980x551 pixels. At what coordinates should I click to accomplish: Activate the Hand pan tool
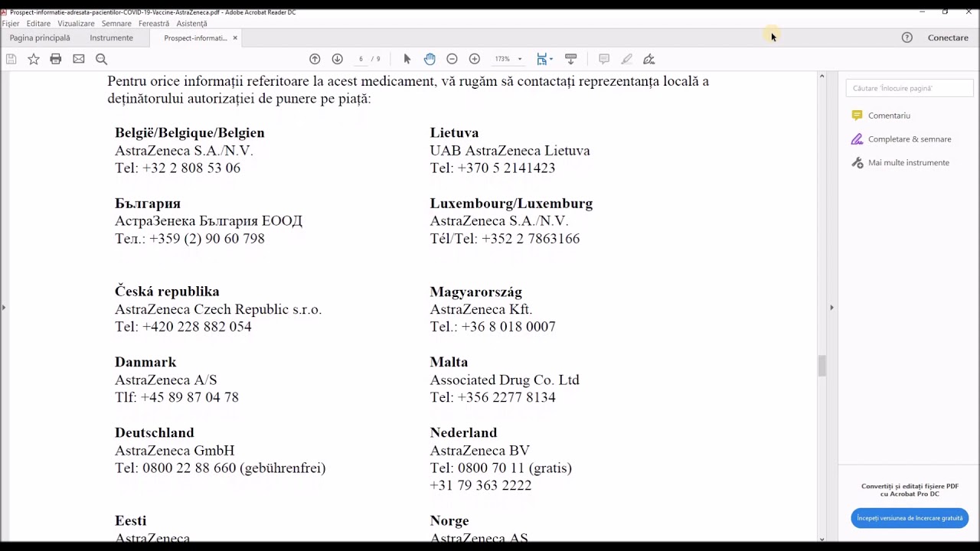[430, 59]
